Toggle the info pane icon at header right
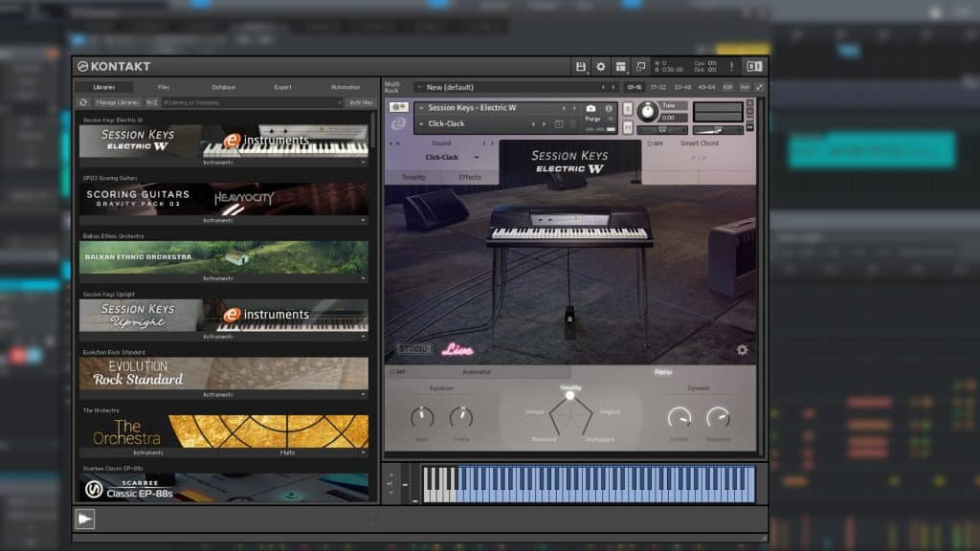Image resolution: width=980 pixels, height=551 pixels. click(x=754, y=66)
